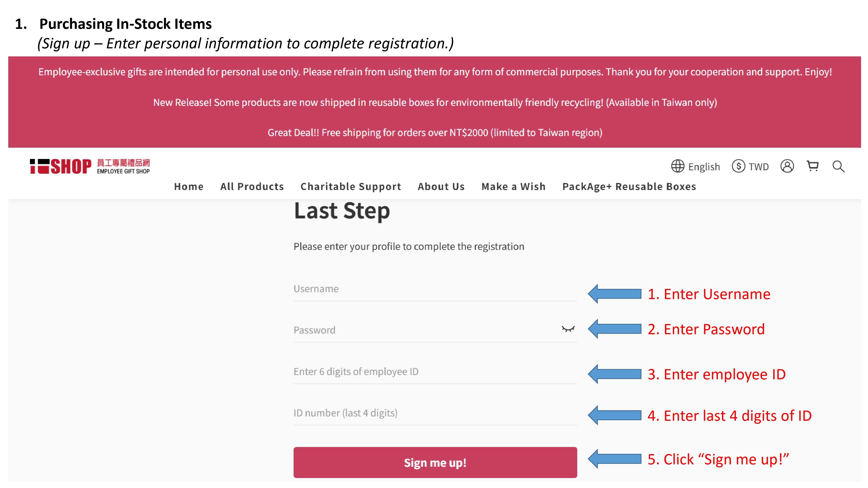Open PackAge+ Reusable Boxes page

pyautogui.click(x=629, y=186)
